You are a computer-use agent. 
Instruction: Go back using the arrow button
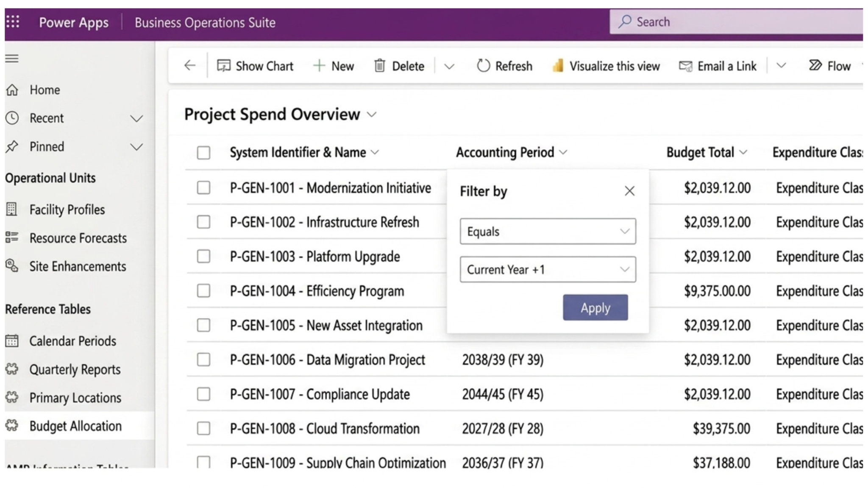(190, 65)
